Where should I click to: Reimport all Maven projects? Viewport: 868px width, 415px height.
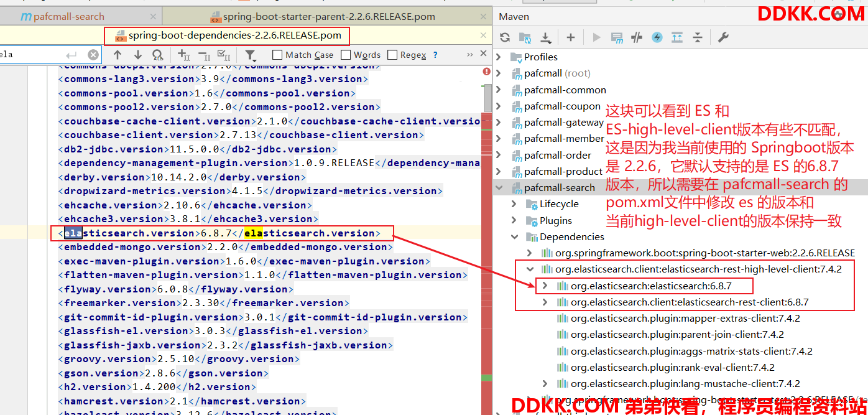click(x=505, y=37)
